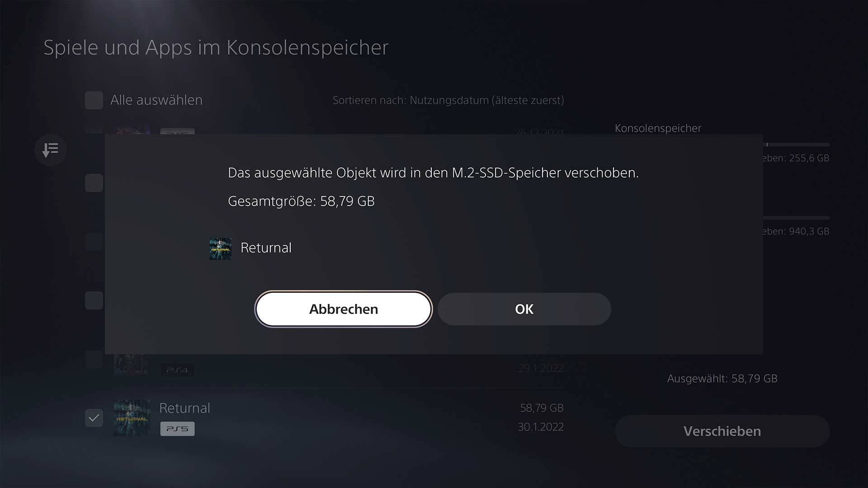The width and height of the screenshot is (868, 488).
Task: Open the sort order icon button
Action: point(51,150)
